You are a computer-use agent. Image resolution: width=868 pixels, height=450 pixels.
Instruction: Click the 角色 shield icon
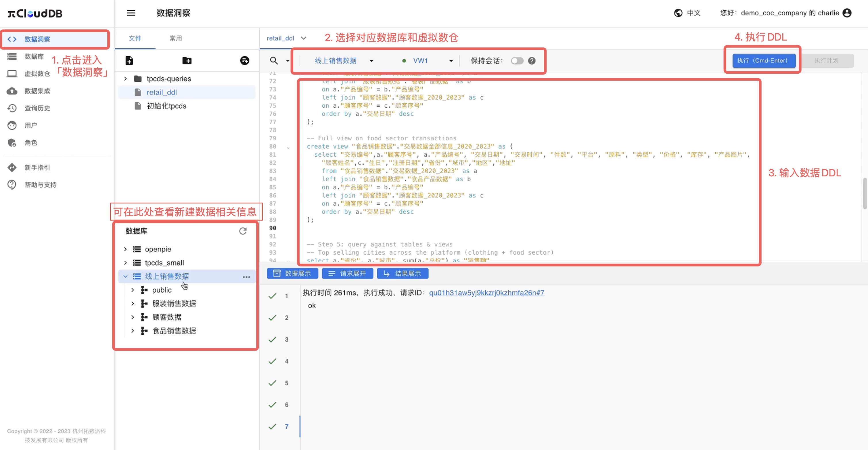pos(12,143)
